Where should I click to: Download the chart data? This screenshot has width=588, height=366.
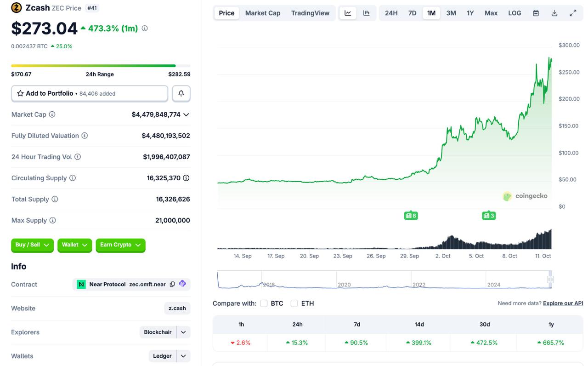(x=554, y=13)
